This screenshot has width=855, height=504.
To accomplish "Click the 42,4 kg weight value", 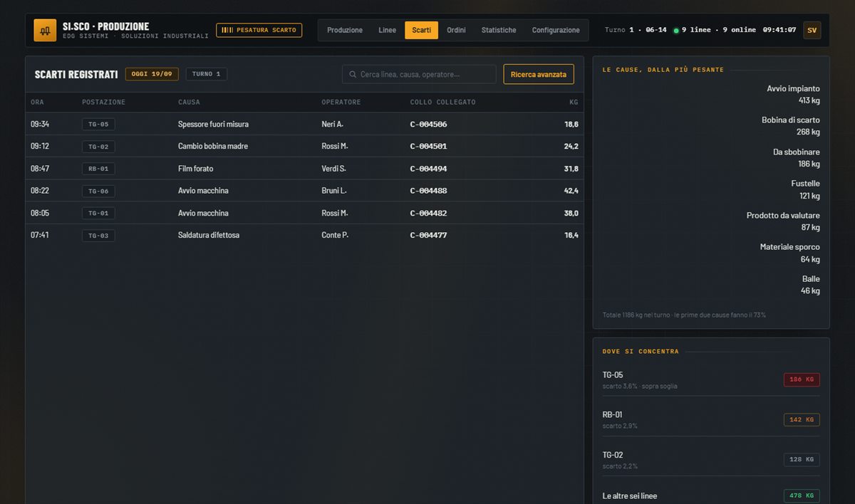I will tap(571, 191).
